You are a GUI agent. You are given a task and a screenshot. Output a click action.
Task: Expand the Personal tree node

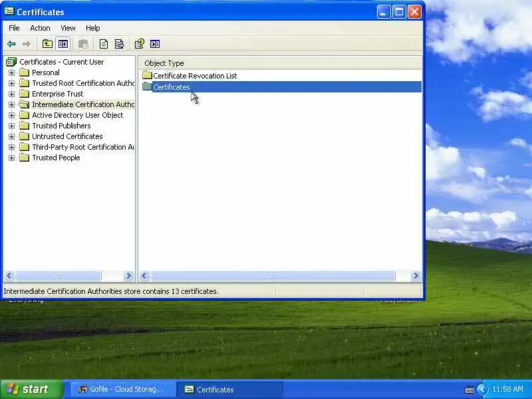pos(11,72)
